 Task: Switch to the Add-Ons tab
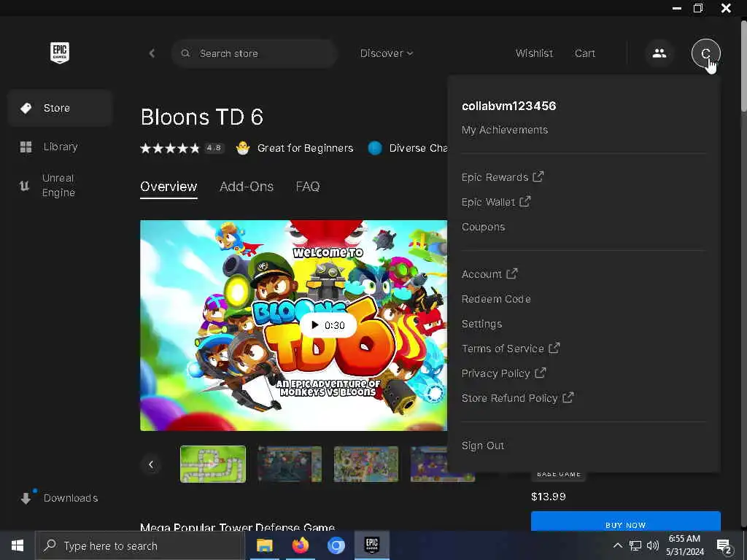(x=247, y=187)
